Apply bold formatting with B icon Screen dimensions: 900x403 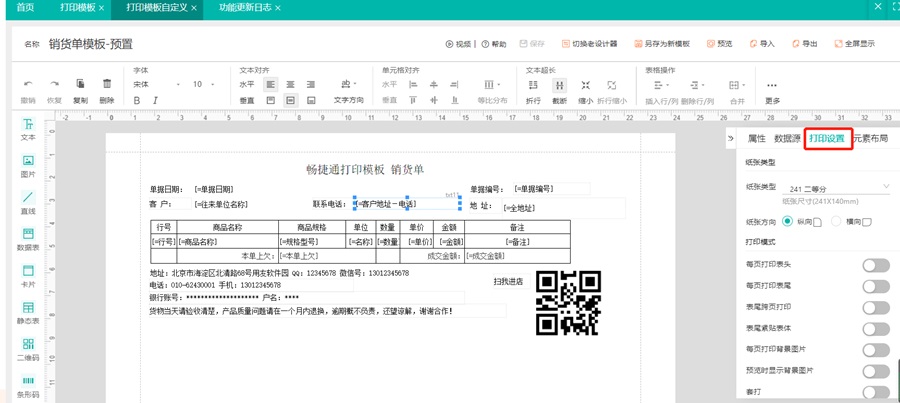pyautogui.click(x=138, y=100)
